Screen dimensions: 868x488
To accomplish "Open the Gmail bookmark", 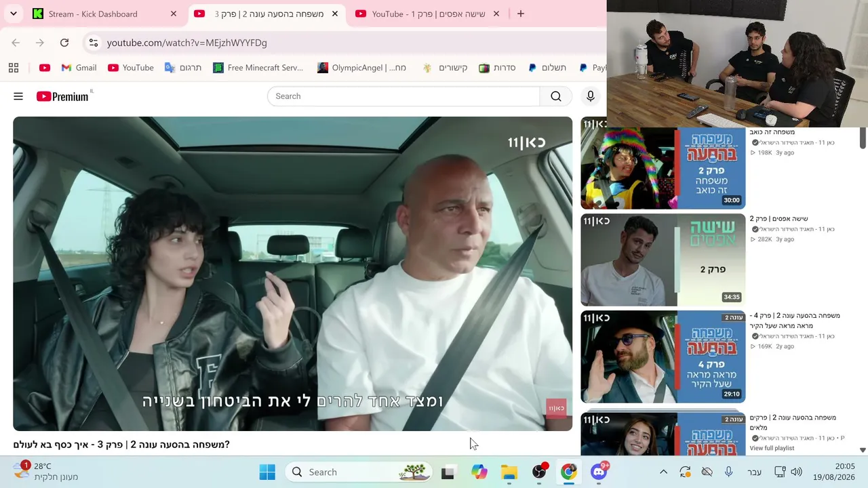I will [79, 68].
